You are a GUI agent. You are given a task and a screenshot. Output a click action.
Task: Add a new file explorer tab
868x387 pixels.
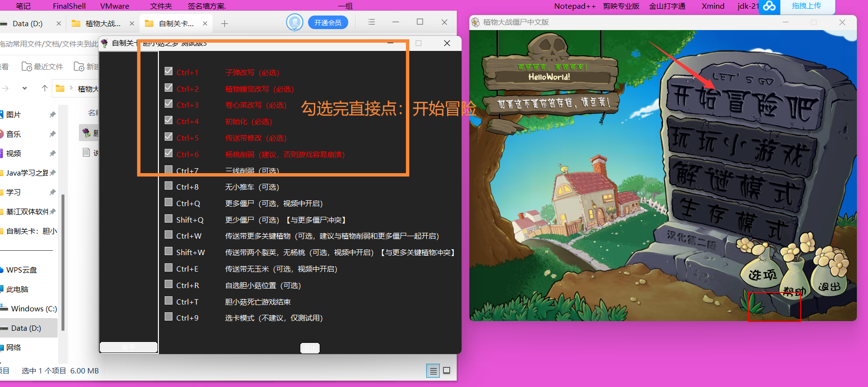click(224, 23)
